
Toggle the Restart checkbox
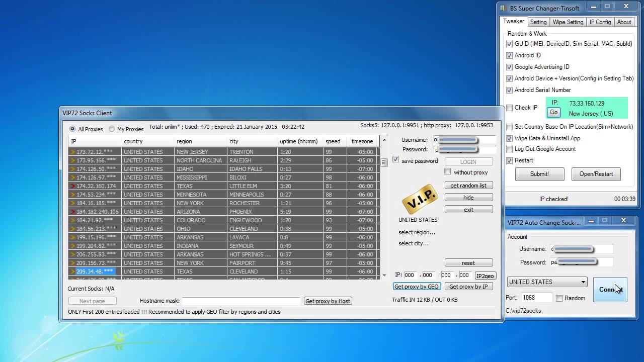510,160
